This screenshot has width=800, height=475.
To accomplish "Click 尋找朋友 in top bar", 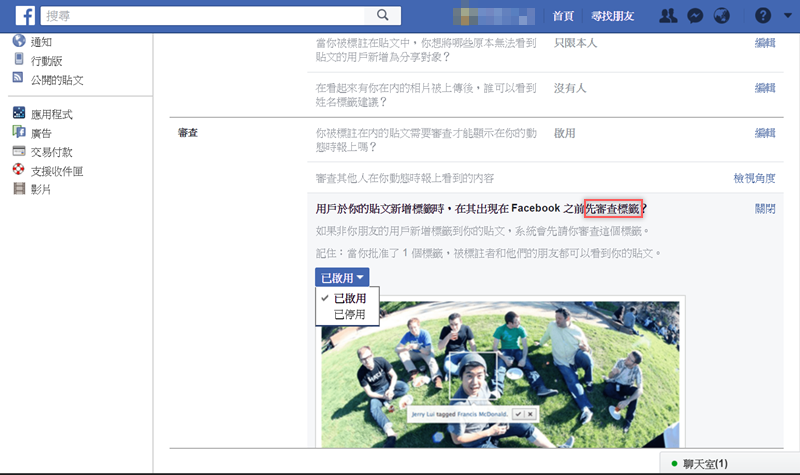I will [x=613, y=16].
